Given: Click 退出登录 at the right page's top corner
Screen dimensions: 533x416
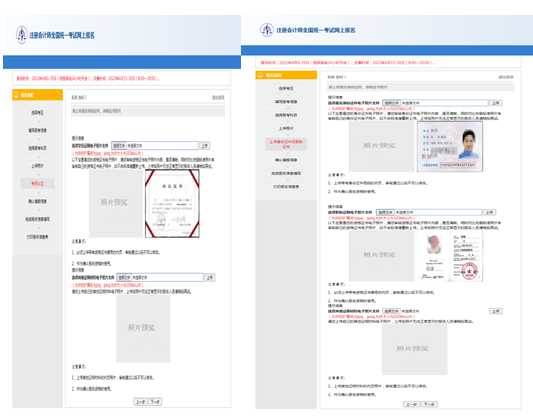Looking at the screenshot, I should (506, 77).
